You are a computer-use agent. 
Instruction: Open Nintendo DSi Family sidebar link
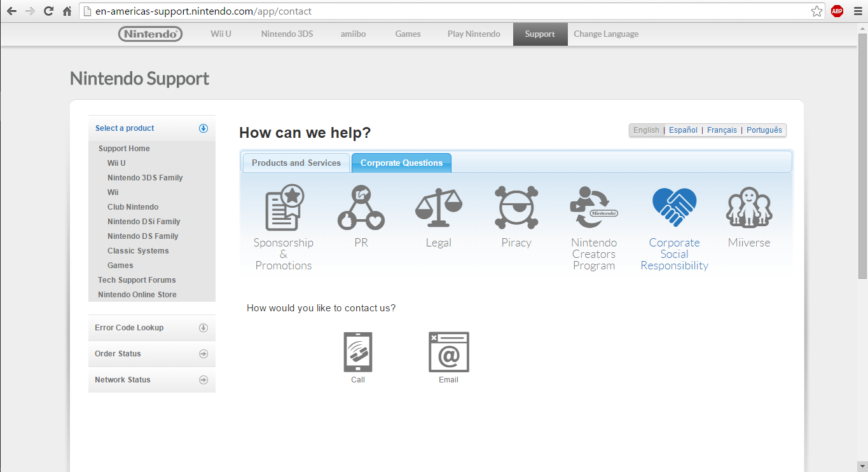(x=144, y=222)
